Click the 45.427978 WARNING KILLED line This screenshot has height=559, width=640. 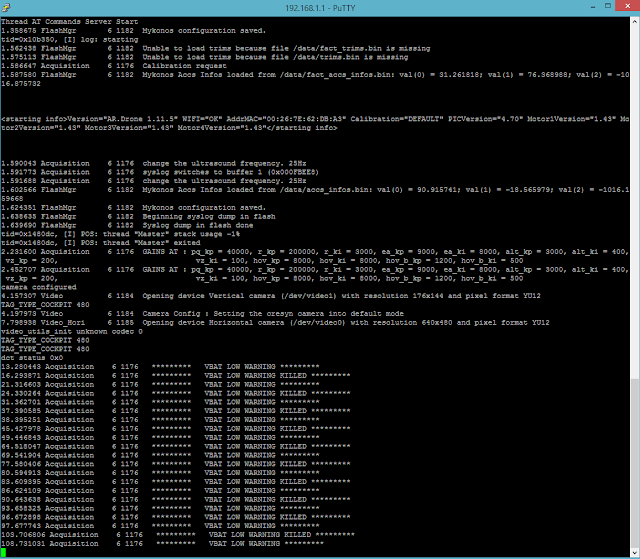[176, 429]
